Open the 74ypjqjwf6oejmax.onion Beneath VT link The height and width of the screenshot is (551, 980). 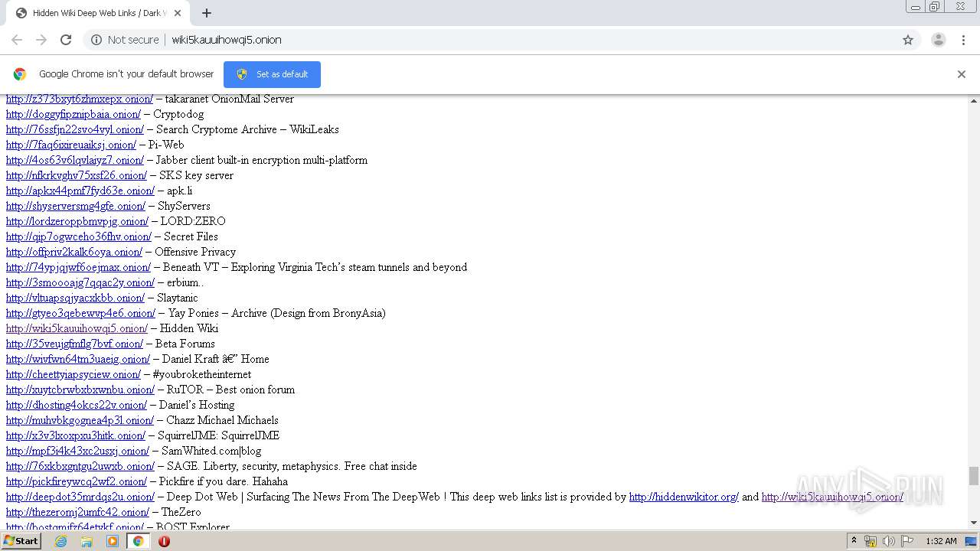78,267
